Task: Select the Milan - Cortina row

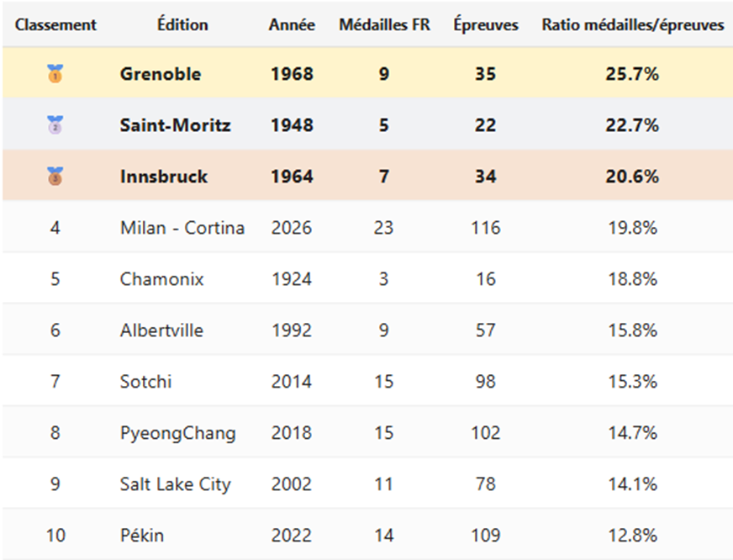Action: pyautogui.click(x=182, y=228)
